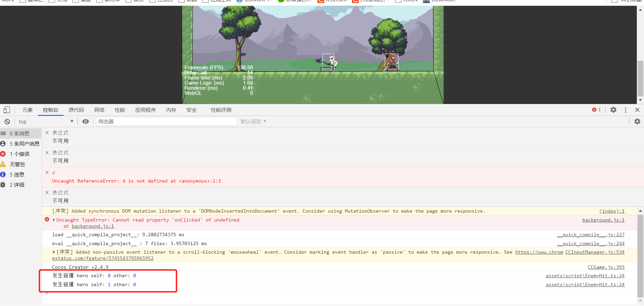This screenshot has width=644, height=306.
Task: Open the 性能评测 tab
Action: (x=221, y=110)
